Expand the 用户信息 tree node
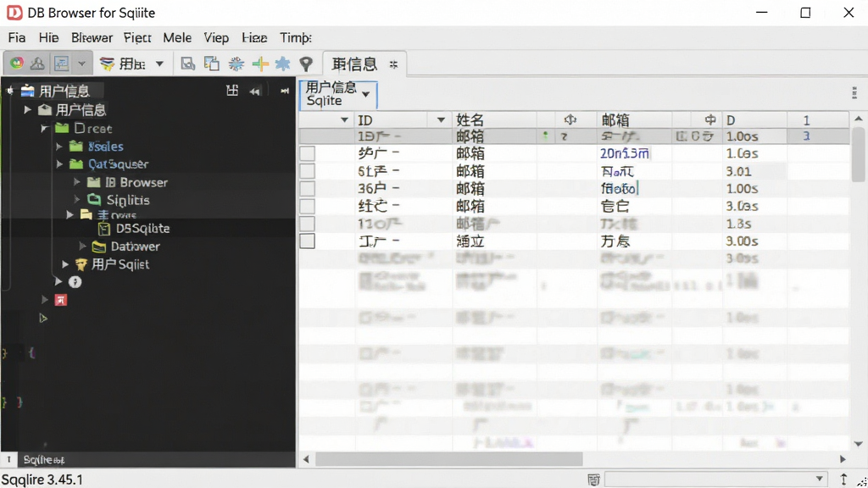 (x=28, y=109)
